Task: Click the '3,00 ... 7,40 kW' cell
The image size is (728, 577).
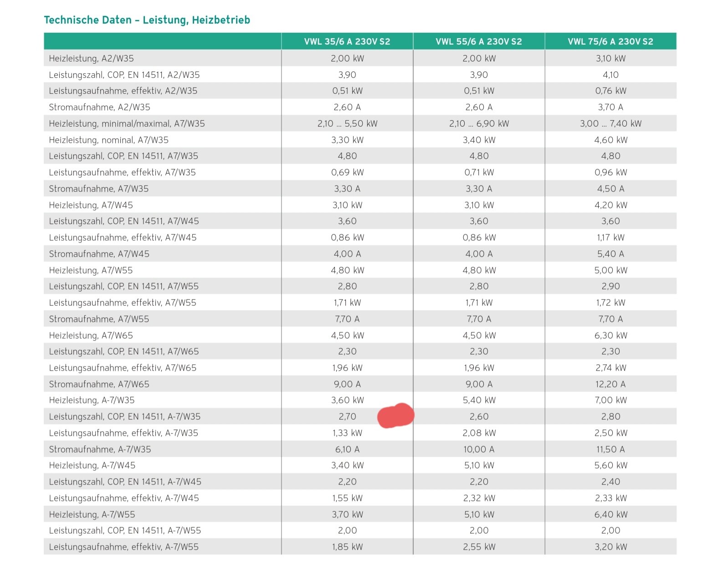Action: (610, 124)
